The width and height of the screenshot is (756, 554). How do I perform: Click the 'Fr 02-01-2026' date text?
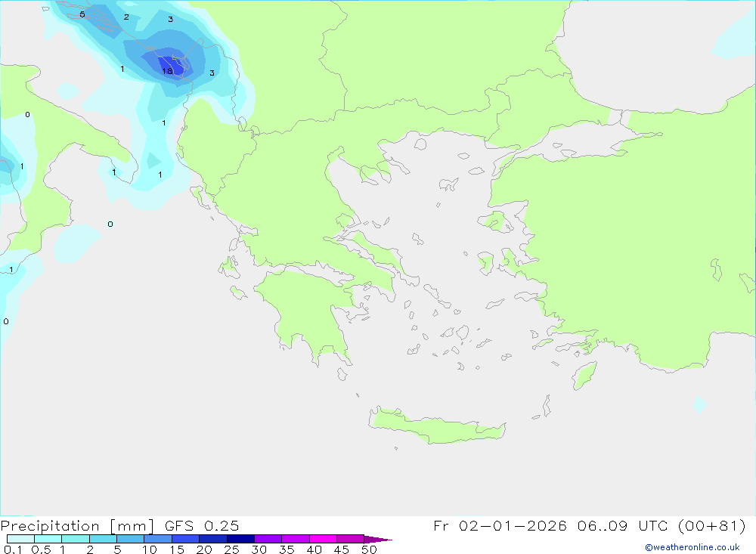500,525
